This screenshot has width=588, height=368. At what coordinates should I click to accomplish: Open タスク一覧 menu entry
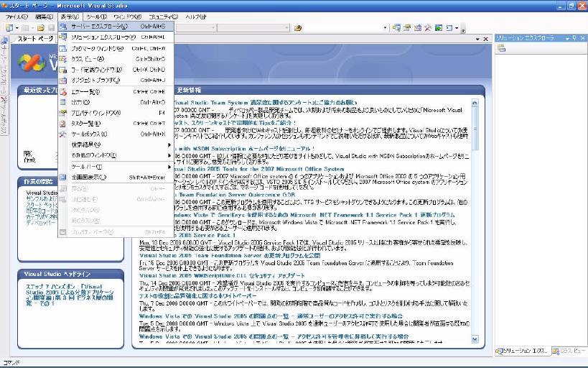click(116, 123)
